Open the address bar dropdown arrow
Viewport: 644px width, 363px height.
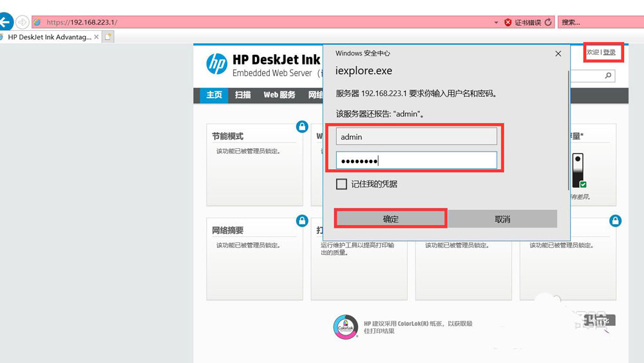(x=496, y=22)
